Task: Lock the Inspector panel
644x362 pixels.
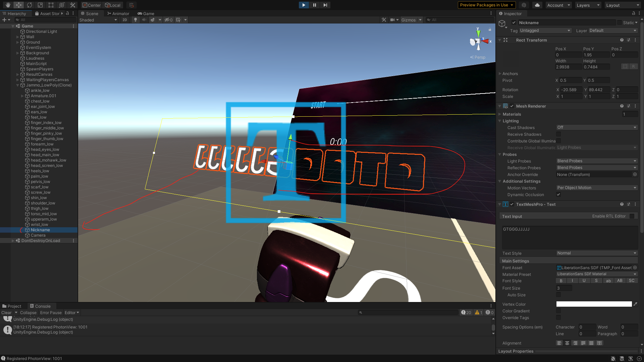Action: click(634, 13)
